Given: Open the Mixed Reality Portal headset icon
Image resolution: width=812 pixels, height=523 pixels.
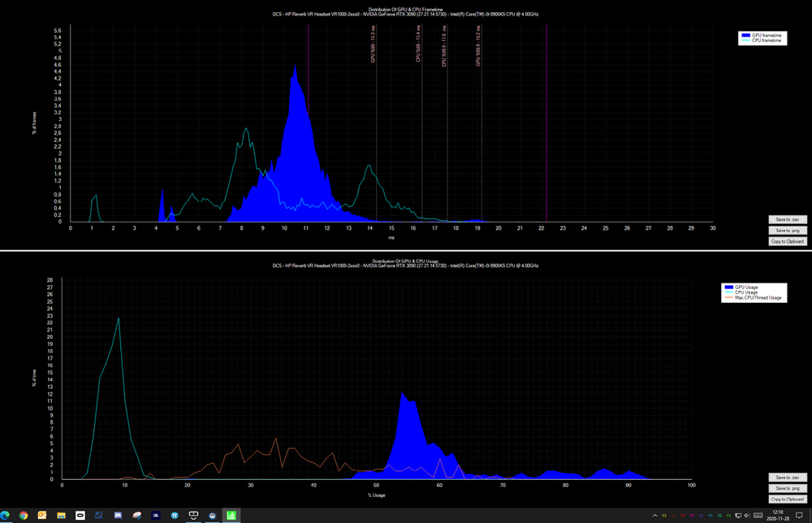Looking at the screenshot, I should pos(193,515).
